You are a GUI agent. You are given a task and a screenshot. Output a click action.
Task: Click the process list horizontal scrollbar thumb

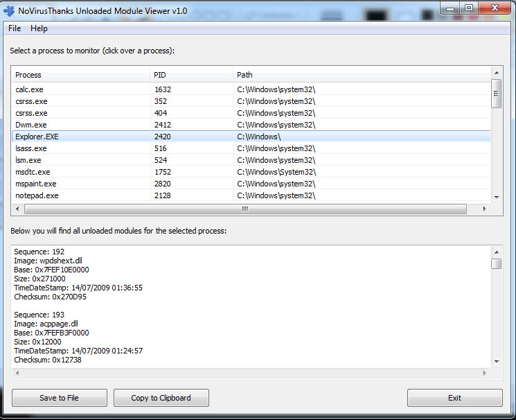[245, 209]
